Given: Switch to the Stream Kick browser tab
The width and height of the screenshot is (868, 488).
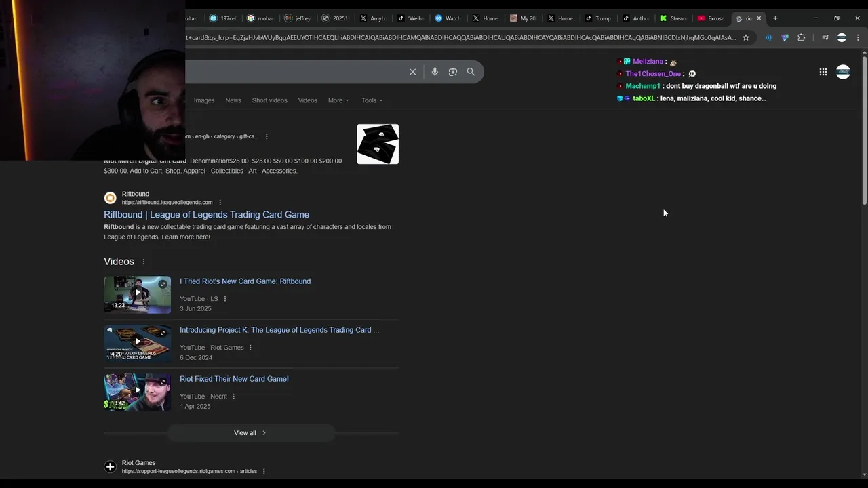Looking at the screenshot, I should coord(673,18).
